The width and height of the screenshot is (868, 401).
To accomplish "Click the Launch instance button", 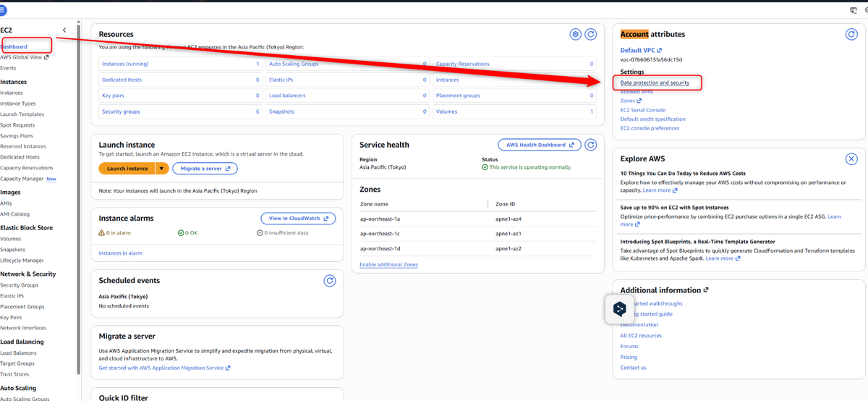I will pyautogui.click(x=127, y=168).
